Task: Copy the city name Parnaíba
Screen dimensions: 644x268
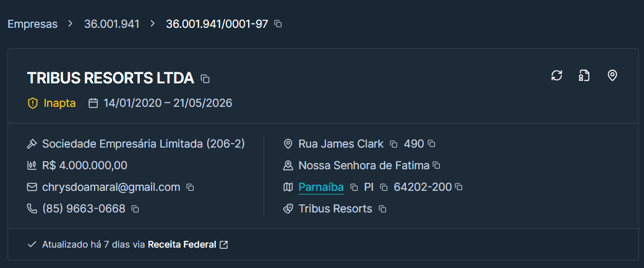Action: (354, 187)
